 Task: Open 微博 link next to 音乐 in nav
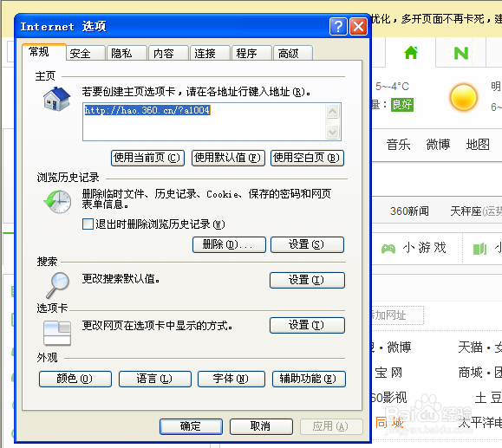[x=438, y=145]
